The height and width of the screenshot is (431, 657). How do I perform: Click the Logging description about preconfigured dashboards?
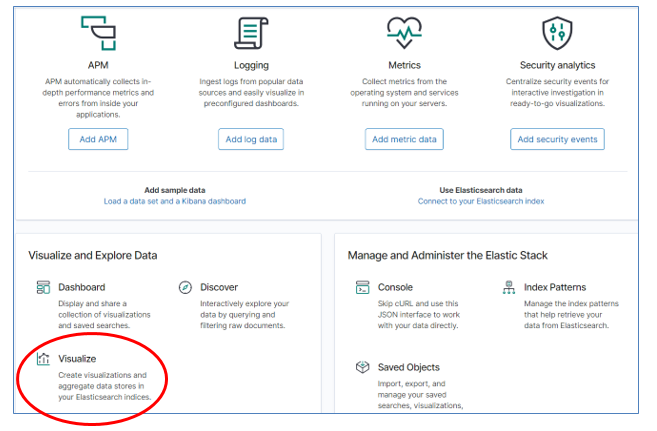(x=251, y=93)
